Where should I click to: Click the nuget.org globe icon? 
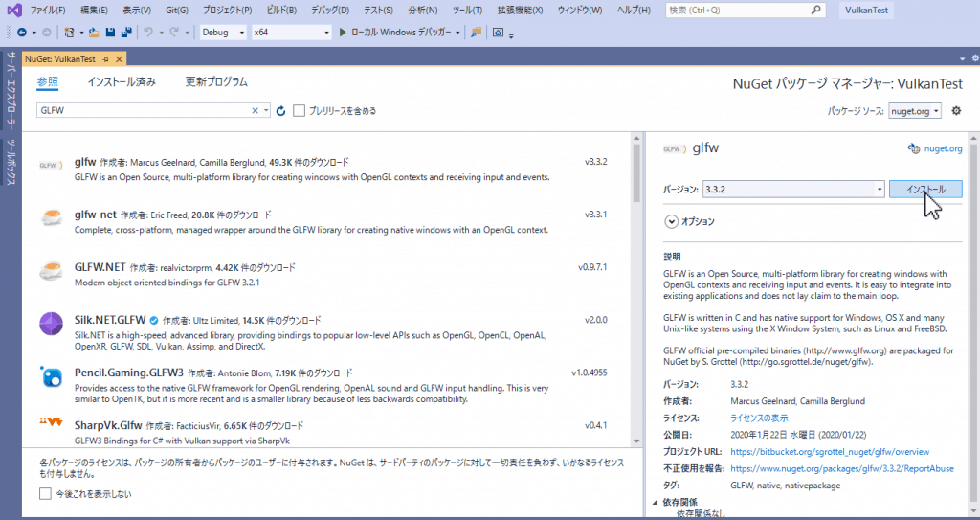(x=914, y=149)
